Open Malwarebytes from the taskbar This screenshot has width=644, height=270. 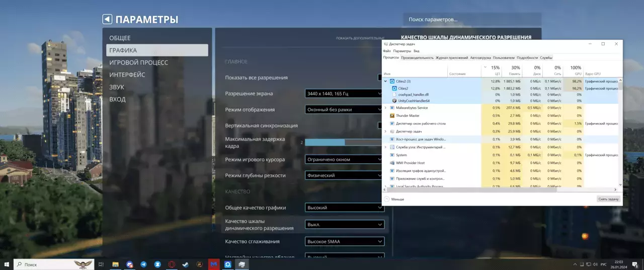(214, 264)
